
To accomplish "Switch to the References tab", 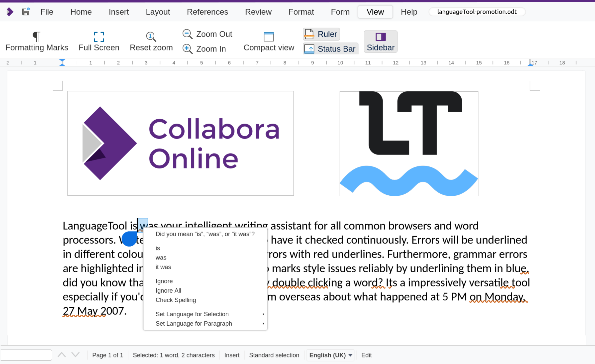I will (x=207, y=12).
